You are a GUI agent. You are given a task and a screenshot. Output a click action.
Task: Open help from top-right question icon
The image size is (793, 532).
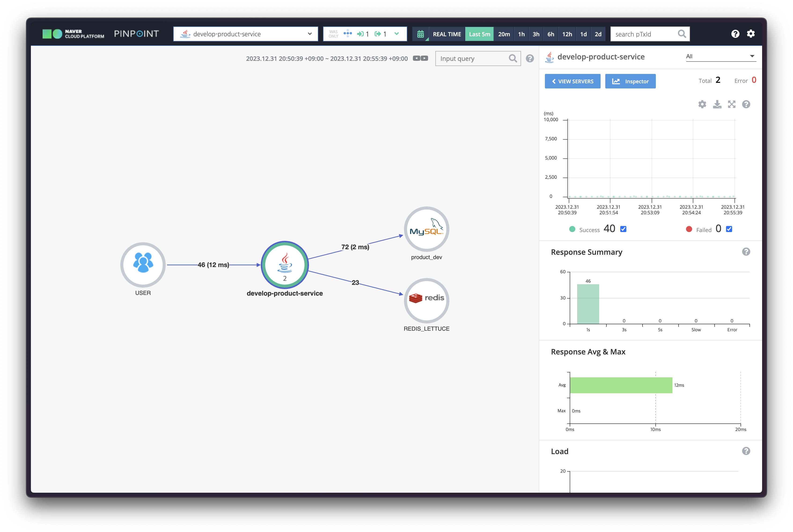click(x=735, y=34)
